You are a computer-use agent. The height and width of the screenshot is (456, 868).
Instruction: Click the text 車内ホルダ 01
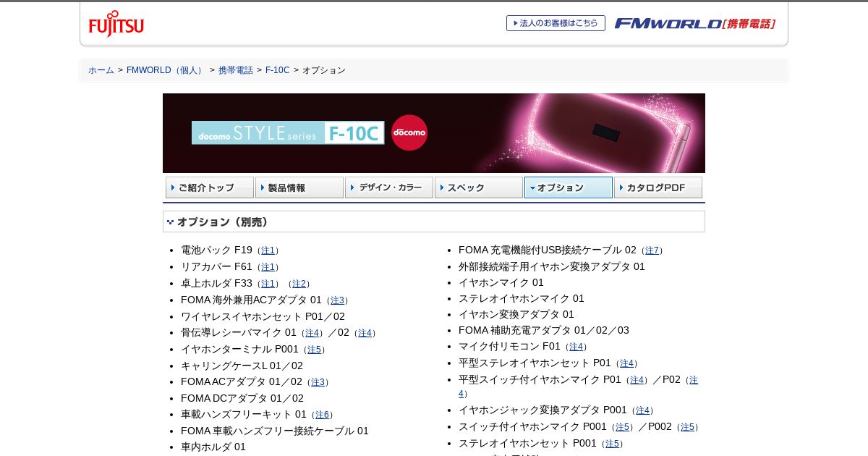coord(213,447)
